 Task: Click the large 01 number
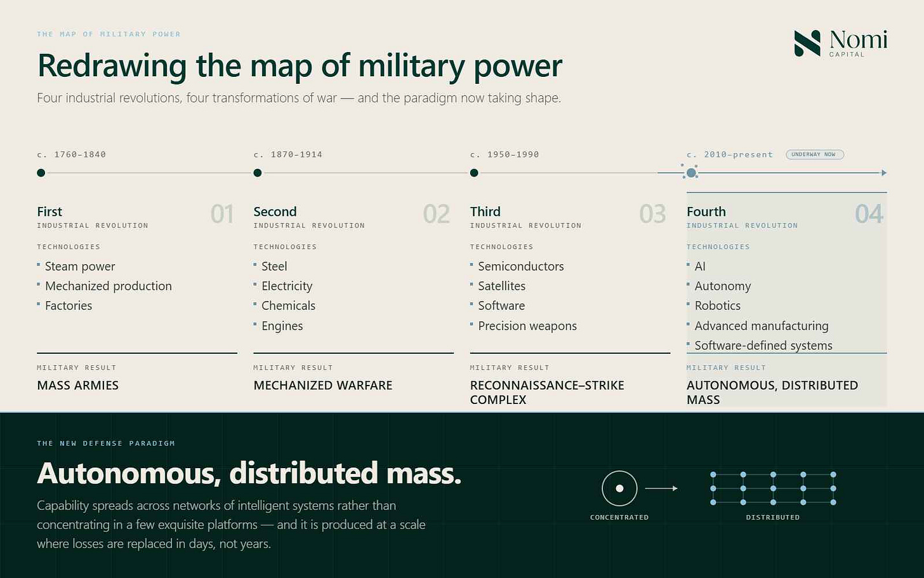click(222, 214)
